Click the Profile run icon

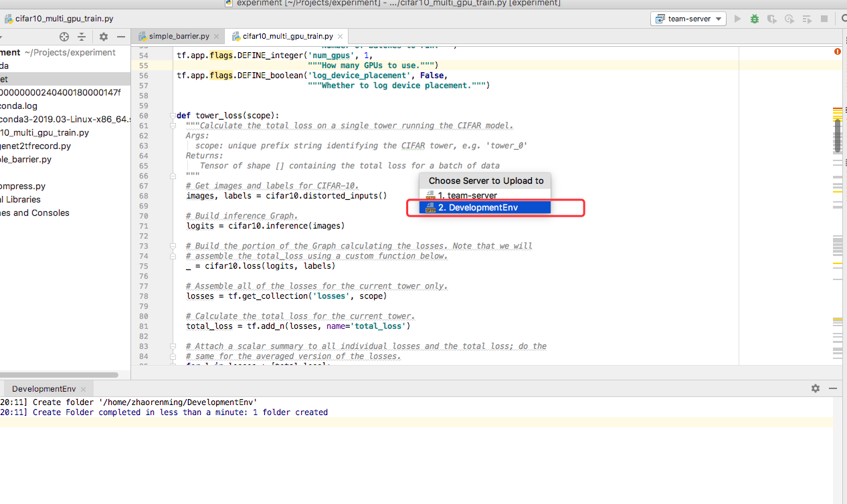tap(789, 19)
